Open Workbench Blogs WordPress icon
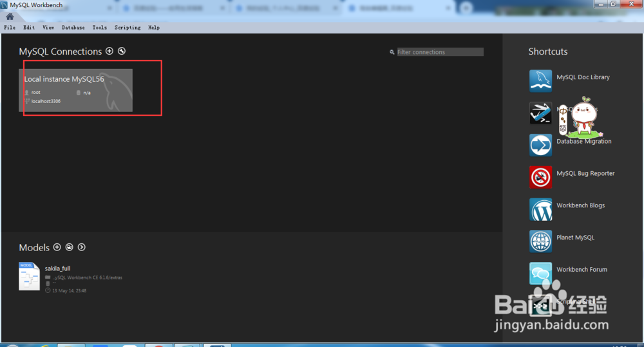Viewport: 644px width, 347px height. pyautogui.click(x=540, y=209)
